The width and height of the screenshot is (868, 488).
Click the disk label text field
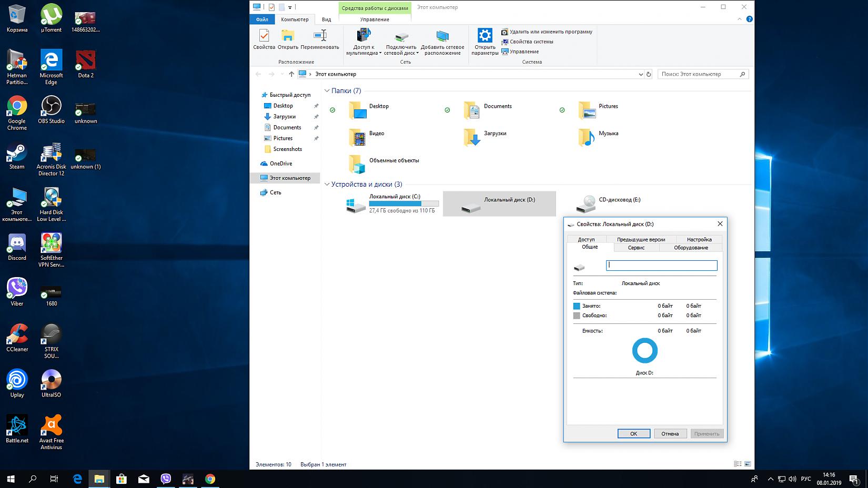tap(661, 266)
